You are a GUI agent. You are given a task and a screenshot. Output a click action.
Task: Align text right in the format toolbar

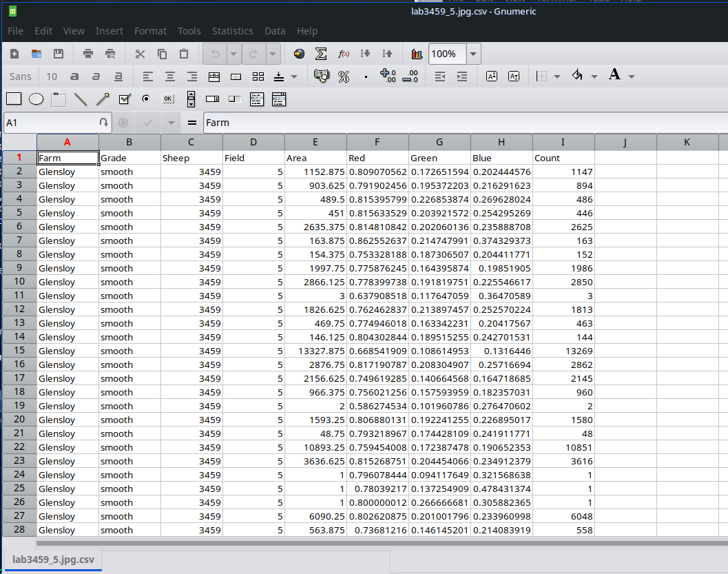[191, 76]
